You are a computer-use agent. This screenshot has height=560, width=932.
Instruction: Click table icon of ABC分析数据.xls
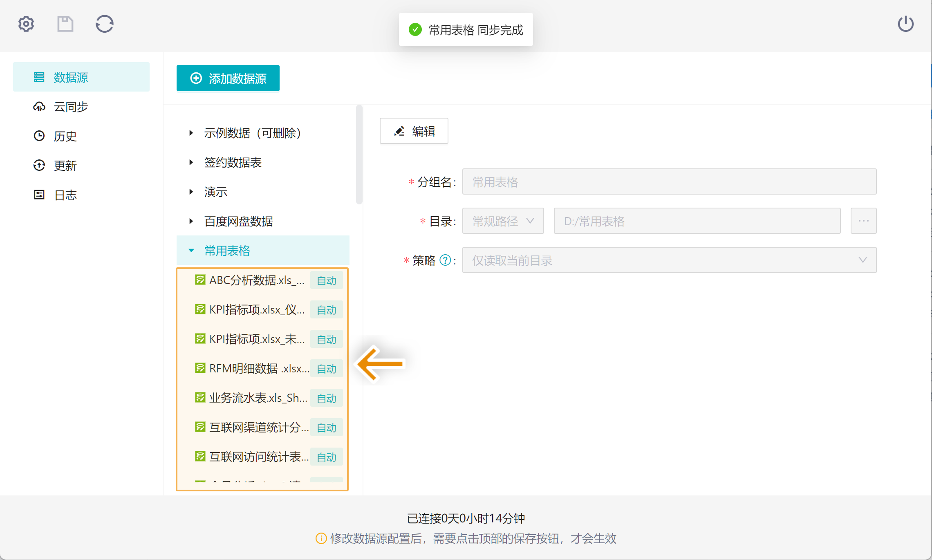[x=200, y=280]
